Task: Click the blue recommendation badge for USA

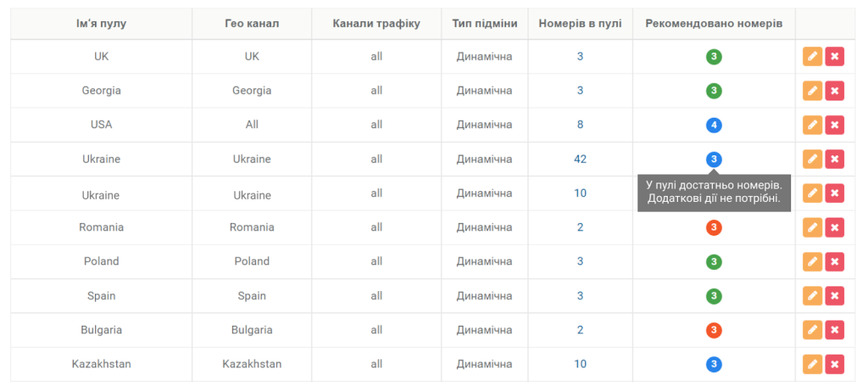Action: (x=714, y=126)
